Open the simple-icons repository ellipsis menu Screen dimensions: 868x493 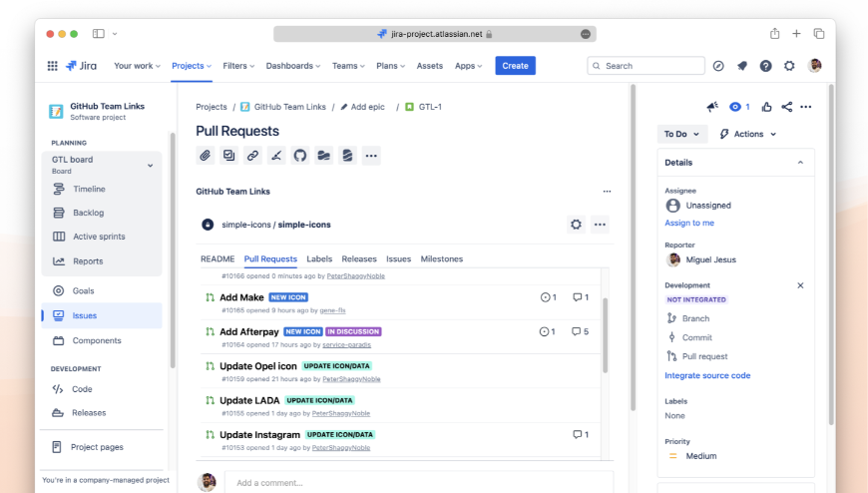600,225
